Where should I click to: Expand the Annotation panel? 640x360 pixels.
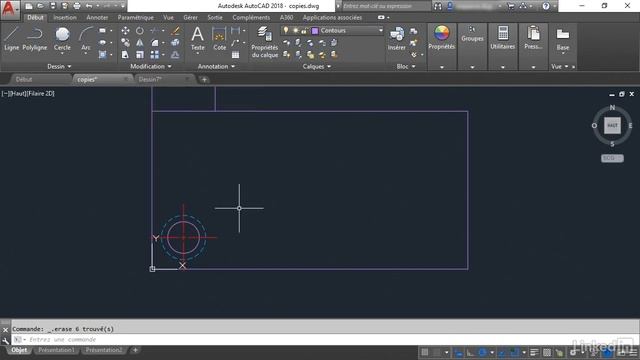click(216, 66)
